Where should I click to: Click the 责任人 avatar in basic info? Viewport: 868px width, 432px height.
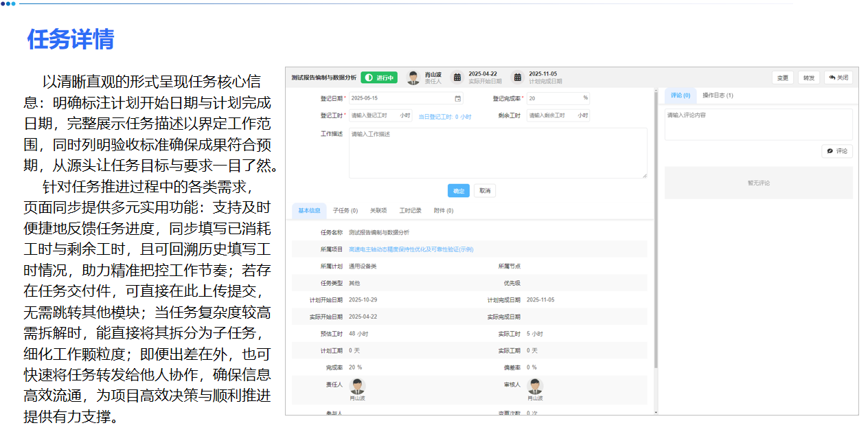[357, 387]
